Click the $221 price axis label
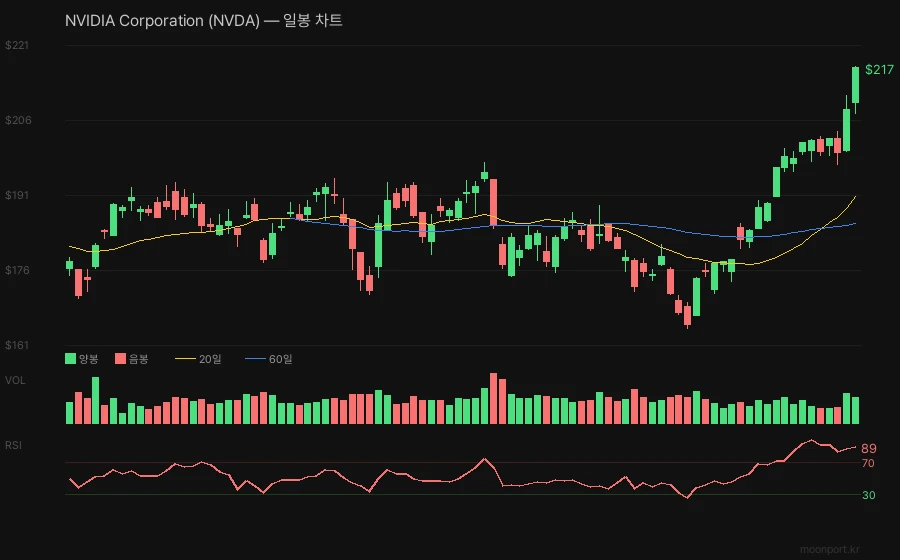 [17, 45]
